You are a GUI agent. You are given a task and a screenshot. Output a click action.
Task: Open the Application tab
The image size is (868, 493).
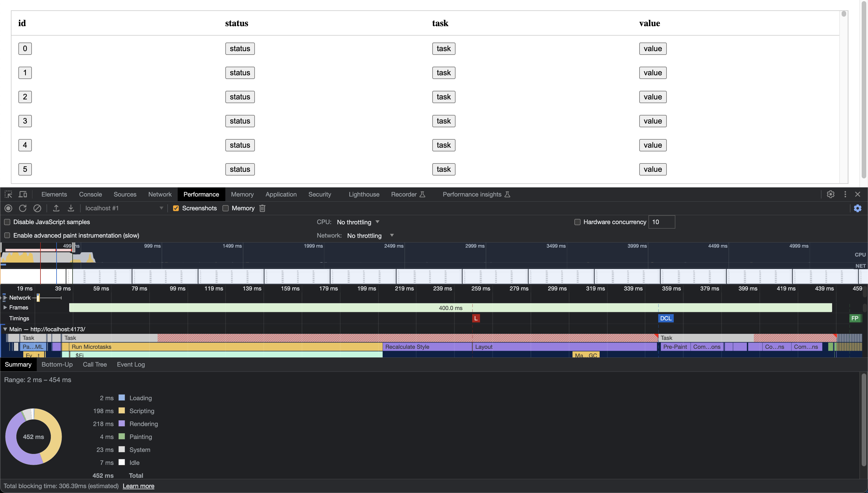point(281,194)
